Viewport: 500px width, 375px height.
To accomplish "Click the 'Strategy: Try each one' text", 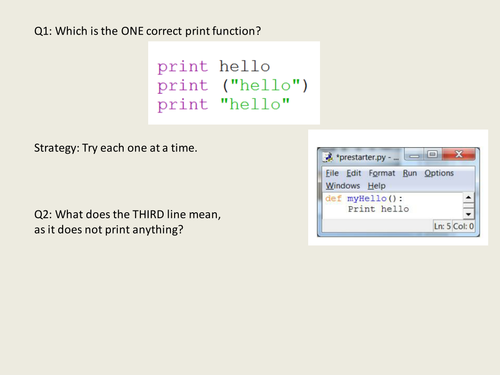I will pos(115,148).
